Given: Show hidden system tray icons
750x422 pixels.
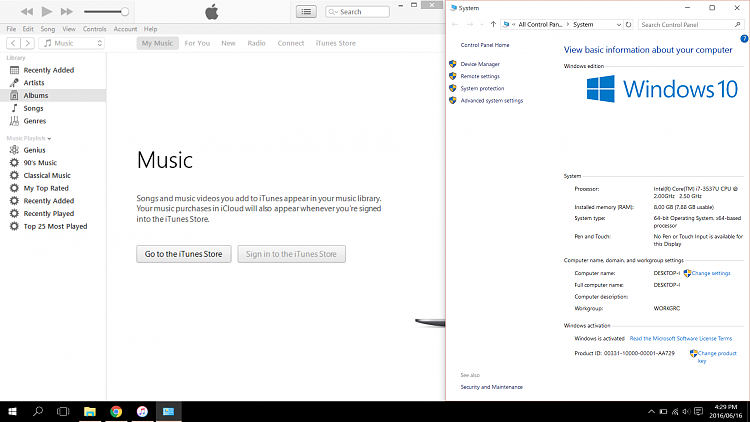Looking at the screenshot, I should (651, 411).
